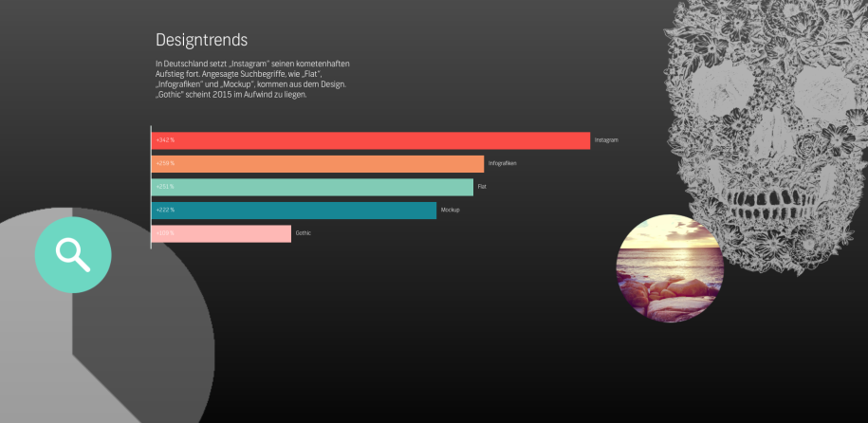This screenshot has height=423, width=868.
Task: Click the +251 % value
Action: pyautogui.click(x=165, y=187)
